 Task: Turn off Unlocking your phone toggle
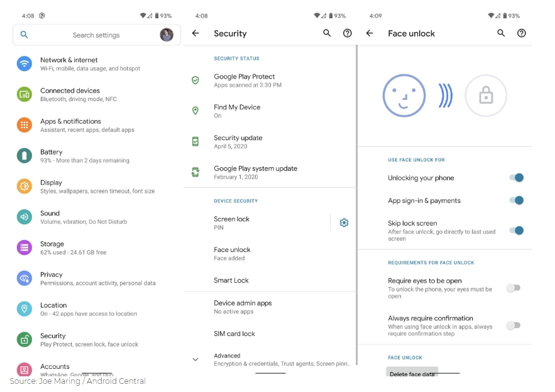click(x=517, y=178)
